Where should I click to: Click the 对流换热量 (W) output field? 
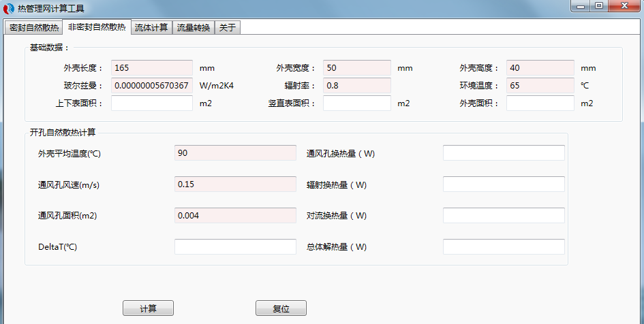[x=504, y=215]
